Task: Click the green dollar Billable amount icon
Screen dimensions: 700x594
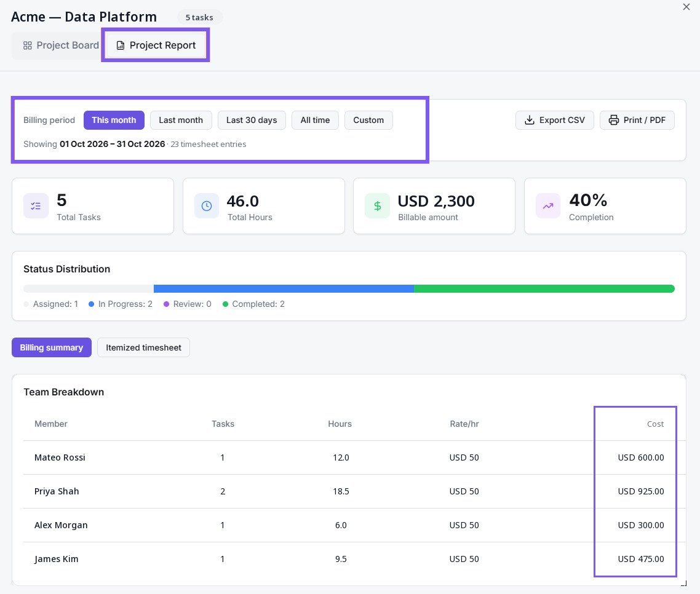Action: tap(377, 206)
